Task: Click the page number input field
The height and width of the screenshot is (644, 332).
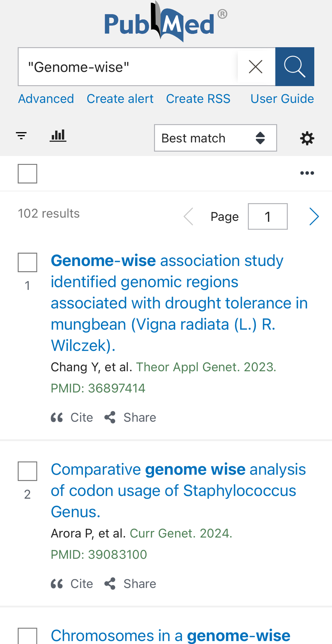Action: tap(268, 216)
